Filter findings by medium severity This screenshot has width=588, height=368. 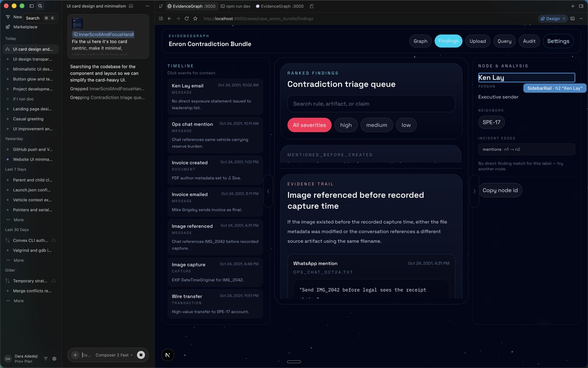click(x=377, y=125)
